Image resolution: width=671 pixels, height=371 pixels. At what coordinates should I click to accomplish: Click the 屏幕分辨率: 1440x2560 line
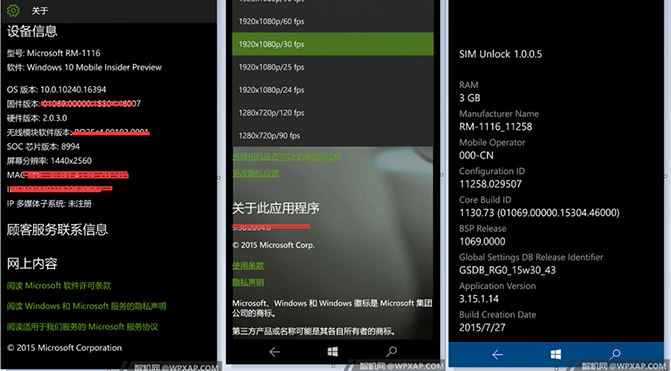49,160
